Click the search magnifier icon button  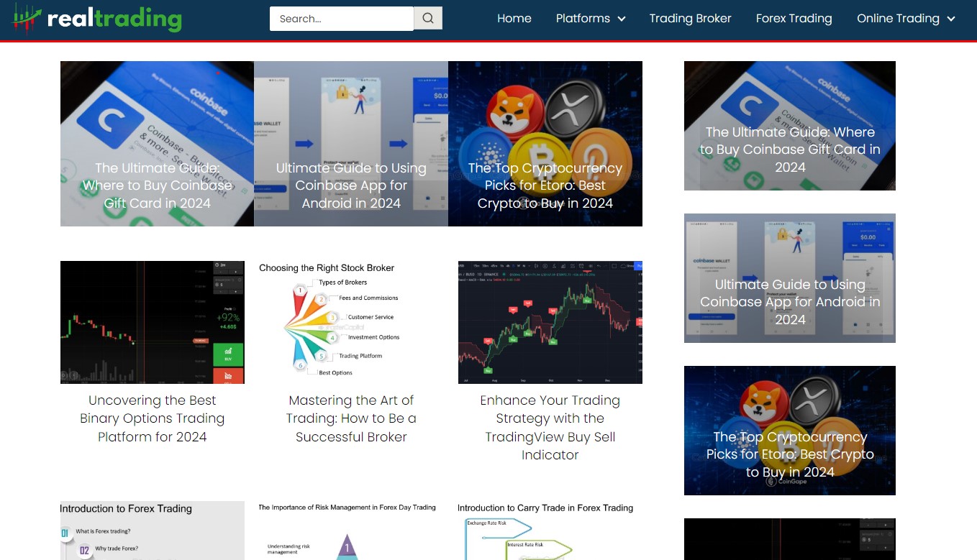pos(428,19)
